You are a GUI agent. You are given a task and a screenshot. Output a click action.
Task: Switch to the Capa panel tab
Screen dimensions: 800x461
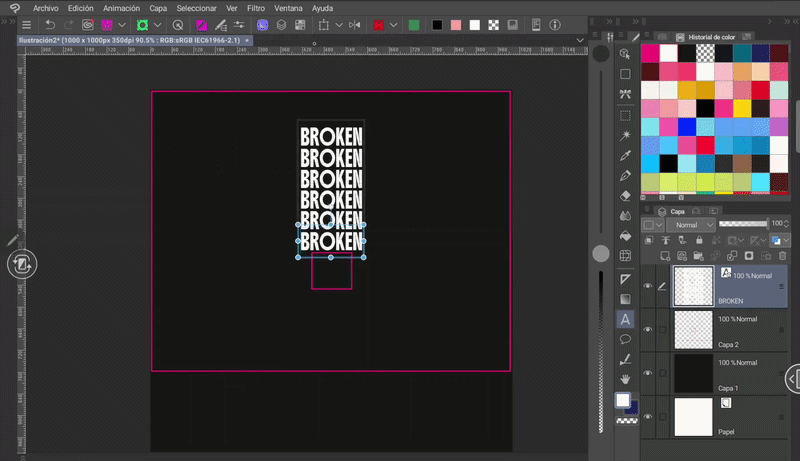point(676,211)
